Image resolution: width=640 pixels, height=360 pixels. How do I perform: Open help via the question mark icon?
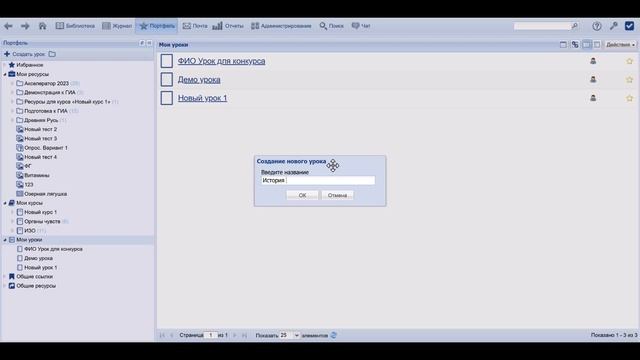pos(597,26)
